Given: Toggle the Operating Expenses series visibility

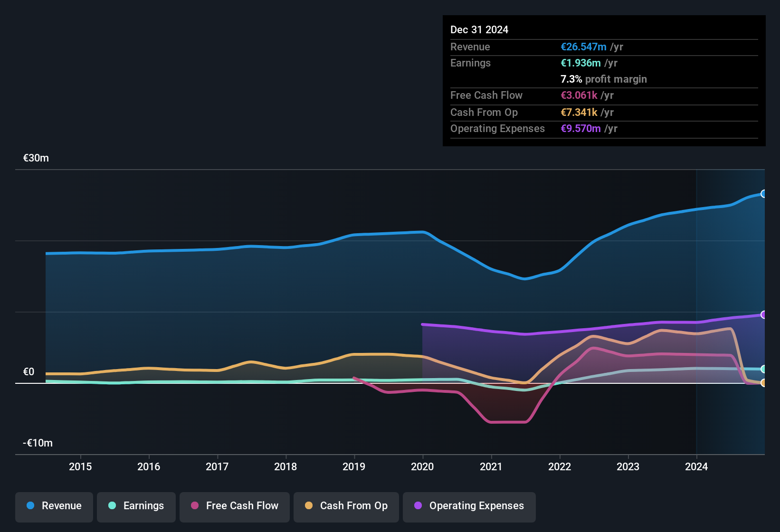Looking at the screenshot, I should pyautogui.click(x=469, y=506).
